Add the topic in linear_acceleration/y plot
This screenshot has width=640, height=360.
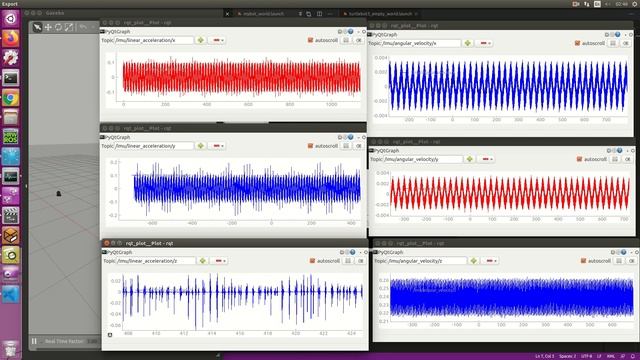200,146
